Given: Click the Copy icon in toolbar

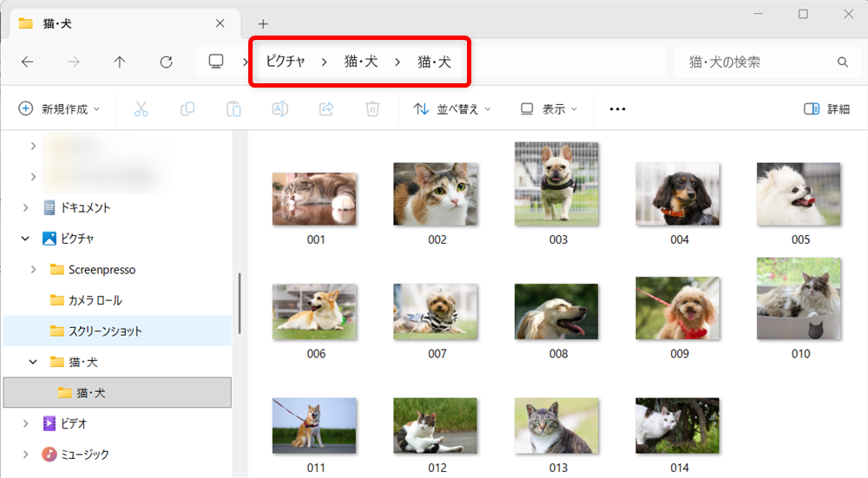Looking at the screenshot, I should click(x=187, y=109).
